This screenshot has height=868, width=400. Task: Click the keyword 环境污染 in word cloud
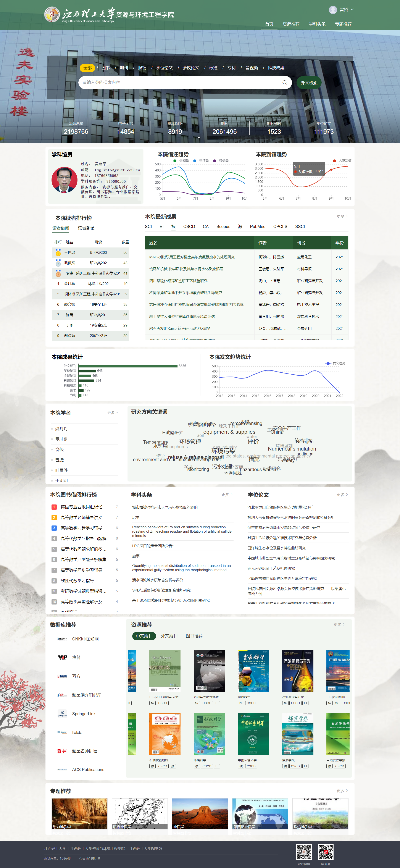pyautogui.click(x=223, y=451)
